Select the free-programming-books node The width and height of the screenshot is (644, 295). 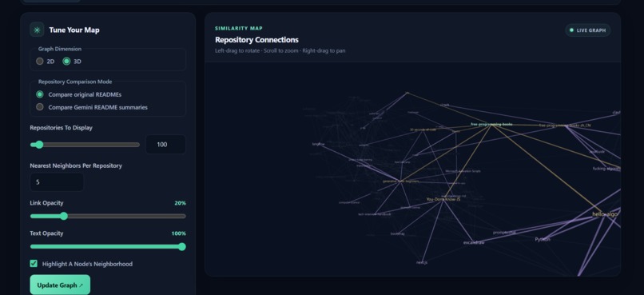pyautogui.click(x=491, y=124)
